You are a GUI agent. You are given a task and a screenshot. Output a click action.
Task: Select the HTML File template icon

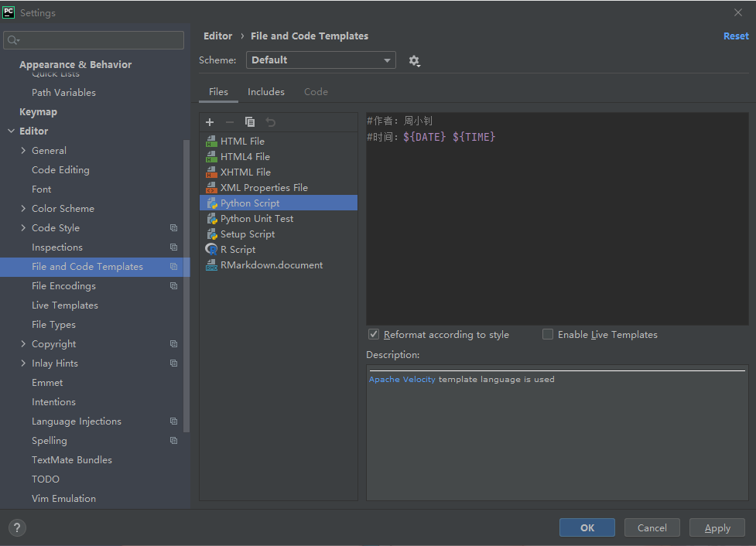coord(211,142)
